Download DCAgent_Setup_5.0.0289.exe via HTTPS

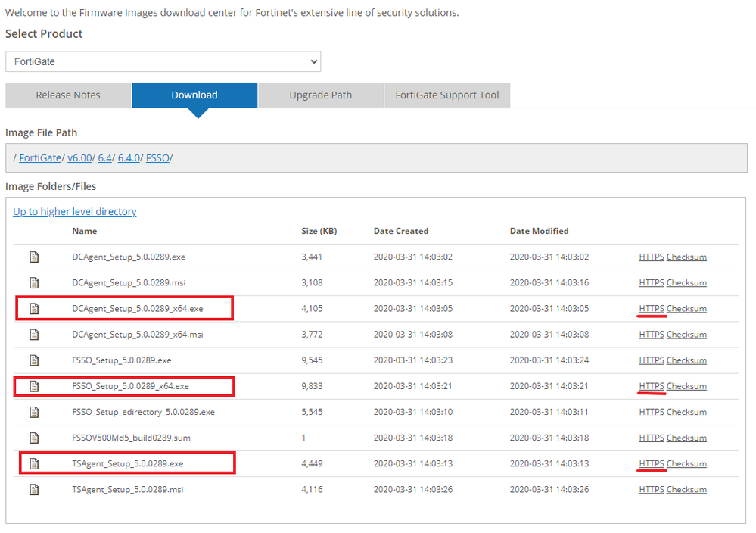coord(652,257)
